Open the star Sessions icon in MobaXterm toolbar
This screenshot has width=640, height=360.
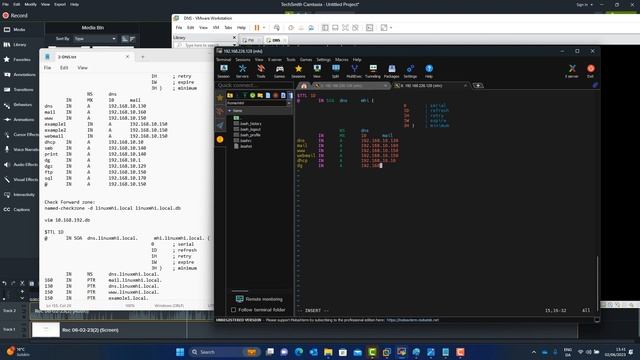coord(298,71)
